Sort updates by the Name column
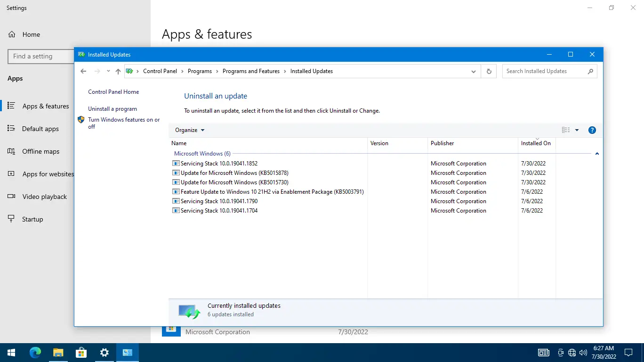Viewport: 644px width, 362px height. 268,143
